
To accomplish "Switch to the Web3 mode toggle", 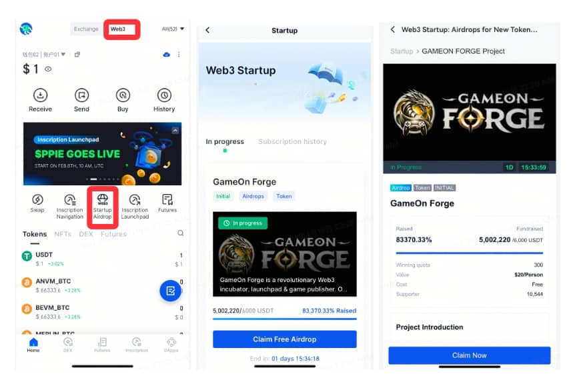I will tap(122, 29).
